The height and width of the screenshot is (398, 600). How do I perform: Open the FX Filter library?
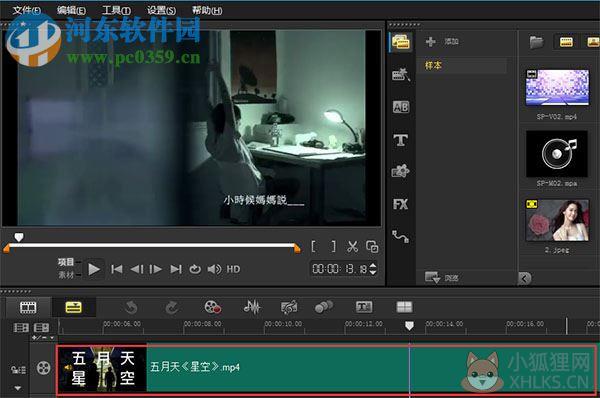(x=401, y=204)
